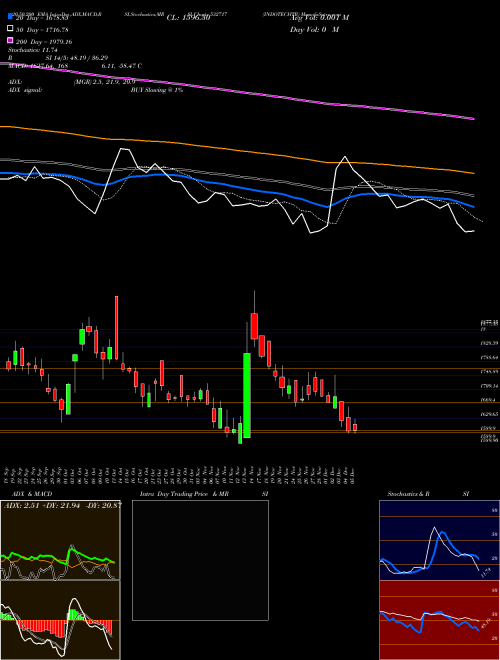Image resolution: width=500 pixels, height=660 pixels.
Task: Click the 'Stochastics: 11.74' readout
Action: [32, 50]
